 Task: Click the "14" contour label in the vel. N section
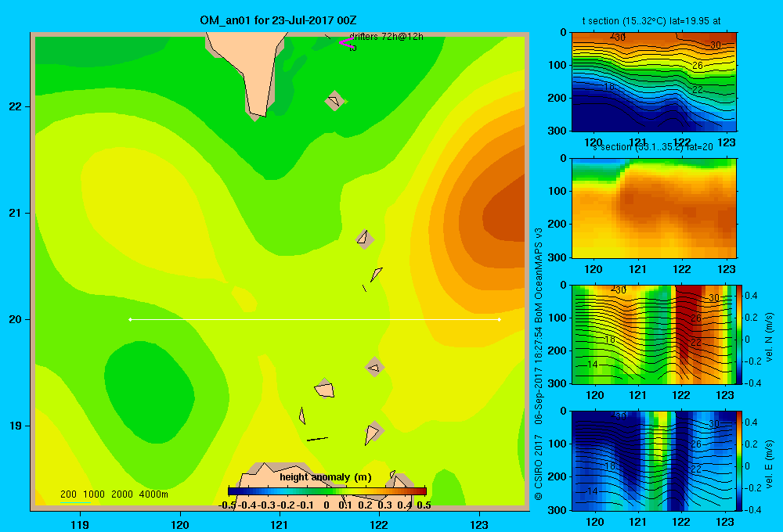pos(592,365)
